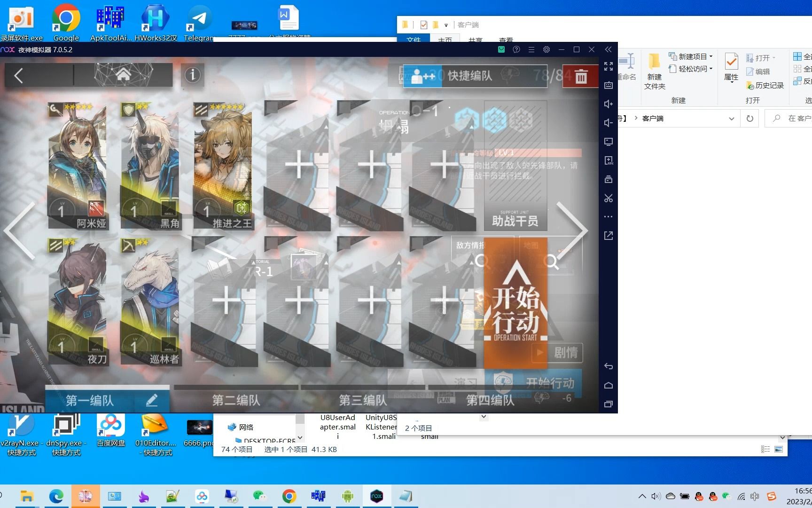Click Explorer search box 在客户端
Screen dimensions: 812x508
pyautogui.click(x=789, y=119)
